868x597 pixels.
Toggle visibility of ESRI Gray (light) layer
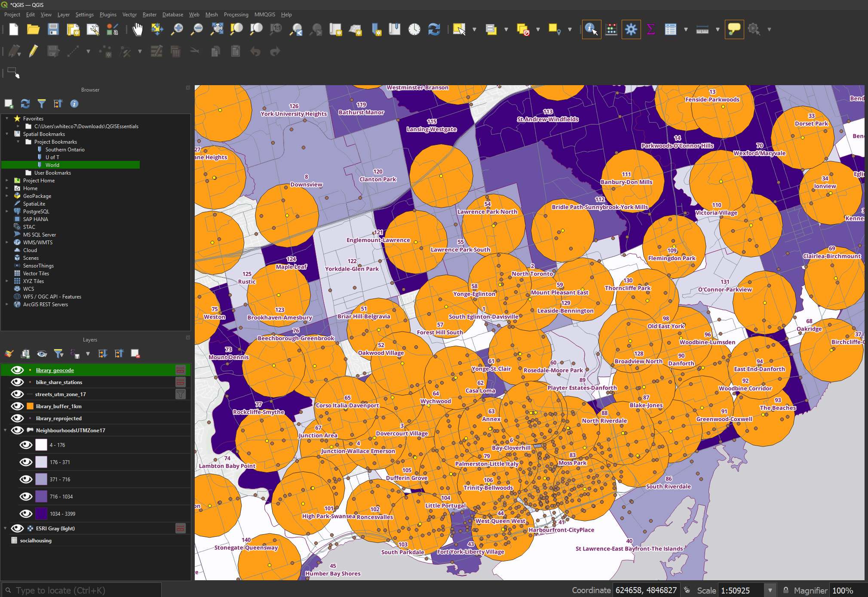pos(17,528)
